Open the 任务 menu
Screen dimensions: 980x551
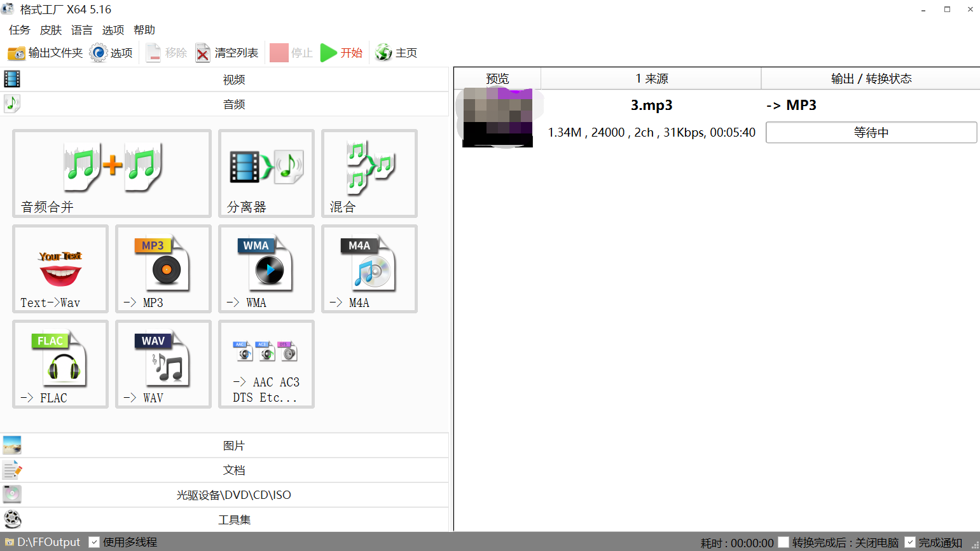pyautogui.click(x=19, y=30)
